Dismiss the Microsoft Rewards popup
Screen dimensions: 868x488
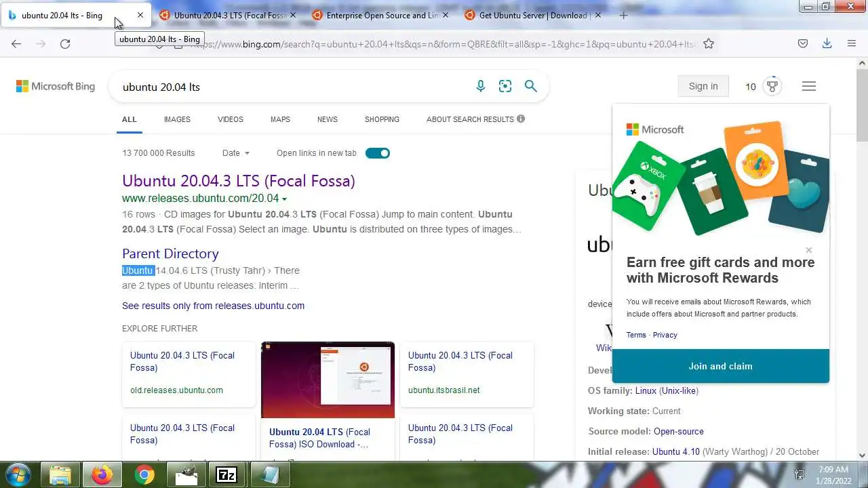coord(808,250)
